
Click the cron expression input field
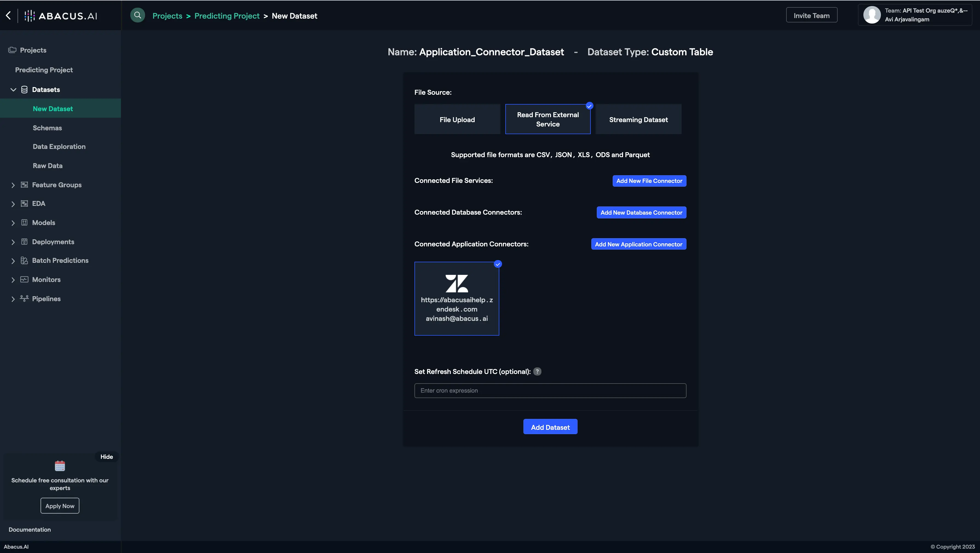pyautogui.click(x=550, y=390)
